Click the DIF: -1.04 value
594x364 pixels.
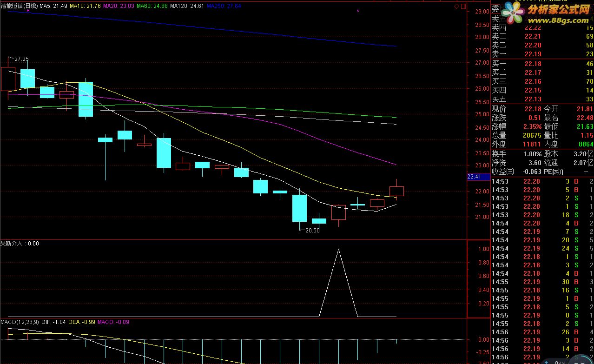pyautogui.click(x=53, y=322)
